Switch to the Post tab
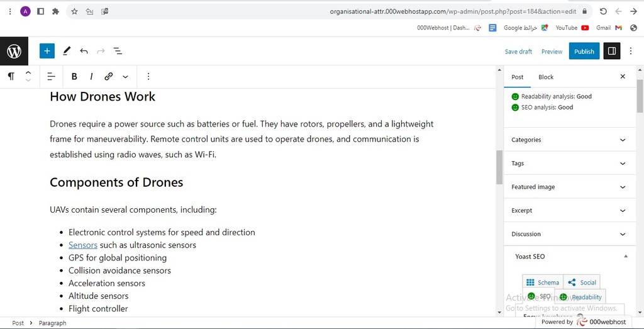Screen dimensions: 644x329 [517, 77]
